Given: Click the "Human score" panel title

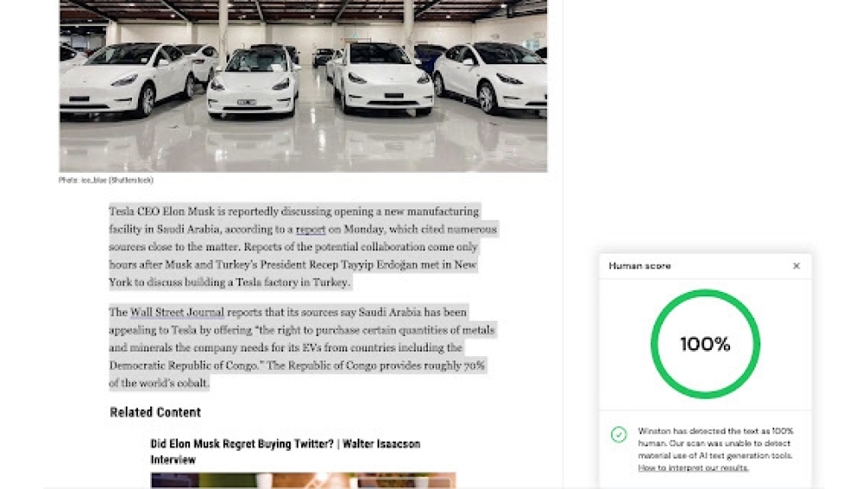Looking at the screenshot, I should point(640,266).
